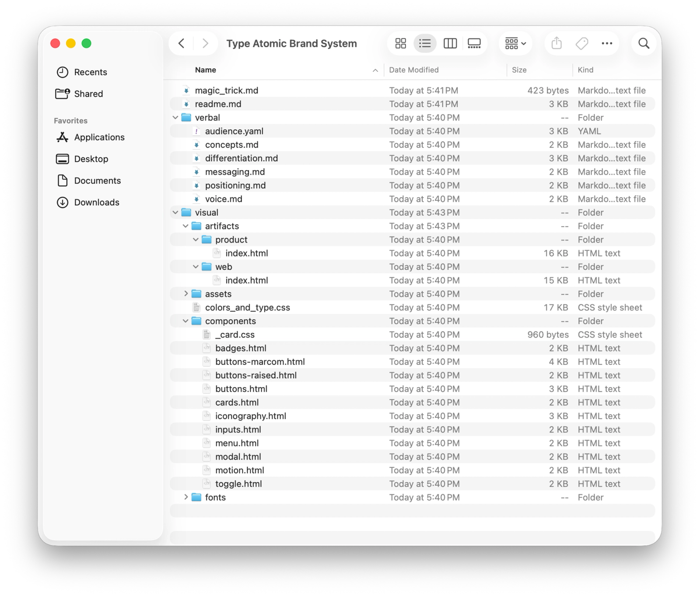Expand the fonts folder
Screen dimensions: 700x596
click(186, 497)
